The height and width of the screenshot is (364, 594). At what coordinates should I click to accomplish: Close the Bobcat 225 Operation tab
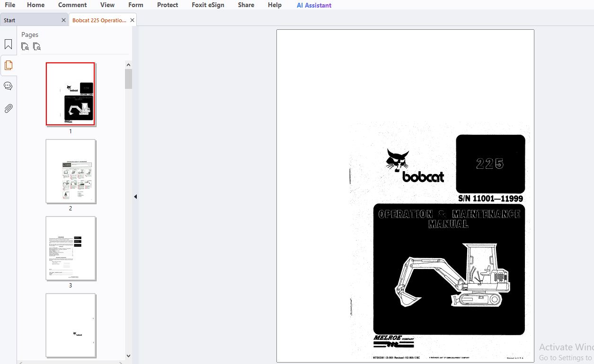click(132, 20)
